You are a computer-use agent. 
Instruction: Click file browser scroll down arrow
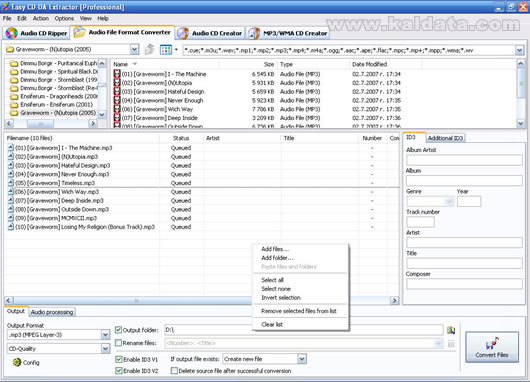click(521, 124)
